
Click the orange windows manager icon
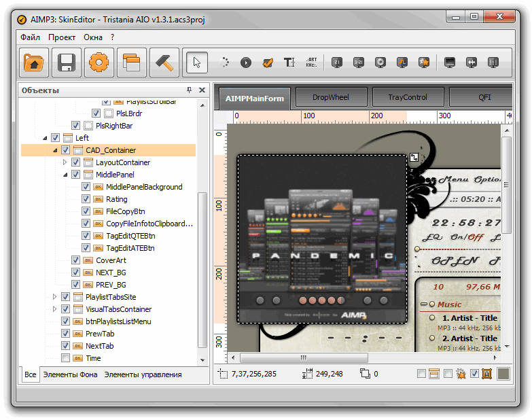click(131, 63)
